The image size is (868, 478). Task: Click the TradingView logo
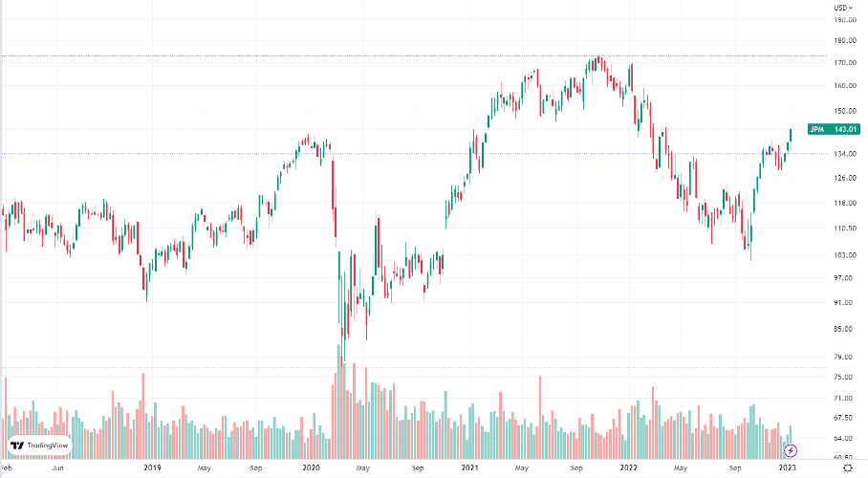pos(39,445)
